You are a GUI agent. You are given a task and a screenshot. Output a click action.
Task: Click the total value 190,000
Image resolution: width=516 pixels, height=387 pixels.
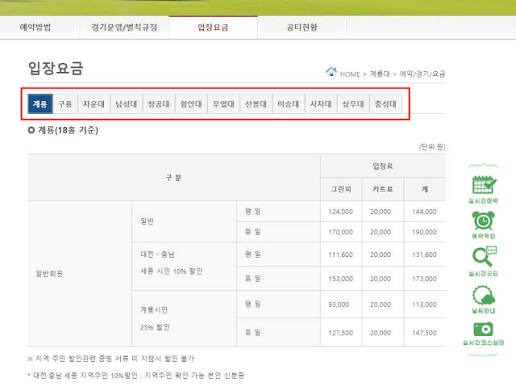(424, 232)
